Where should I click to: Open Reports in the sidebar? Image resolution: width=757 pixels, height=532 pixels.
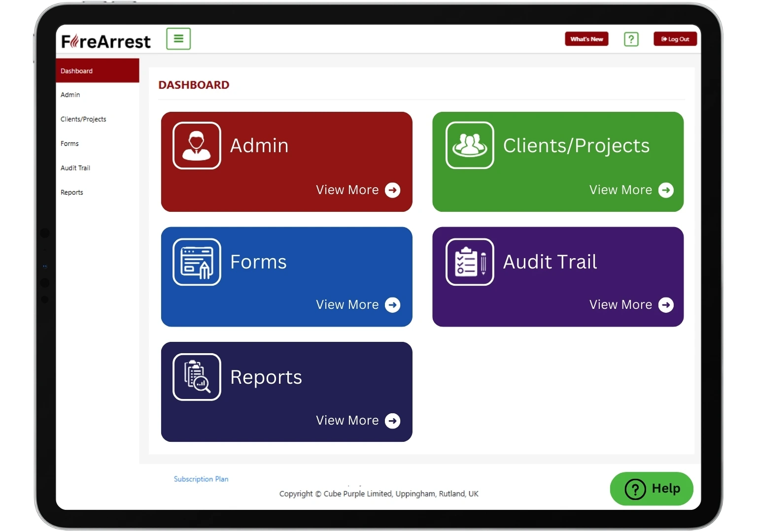pos(71,193)
